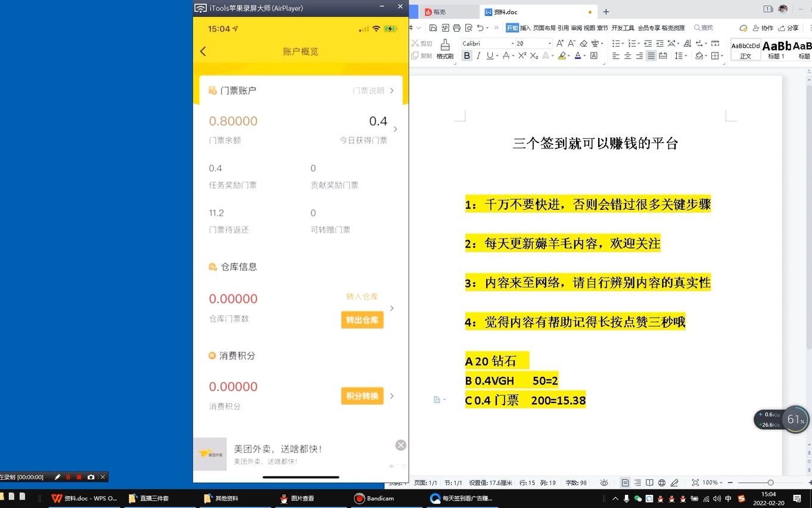Open the Calibri font name dropdown

[x=512, y=43]
